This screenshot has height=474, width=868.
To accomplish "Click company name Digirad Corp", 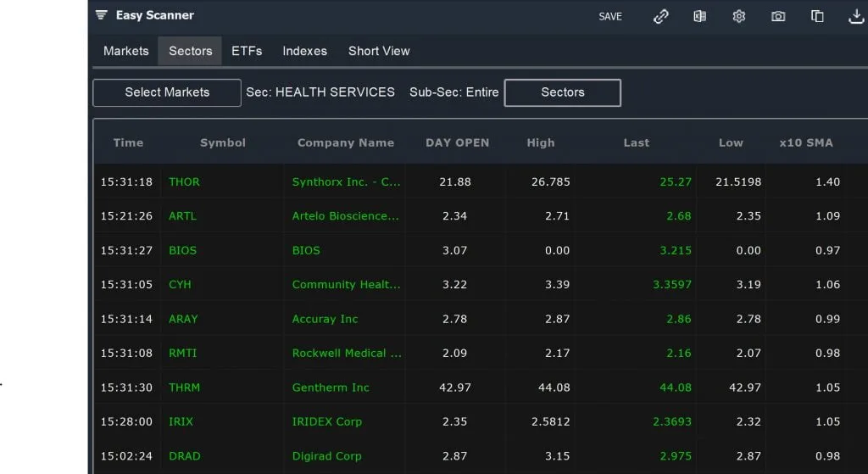I will pyautogui.click(x=326, y=456).
